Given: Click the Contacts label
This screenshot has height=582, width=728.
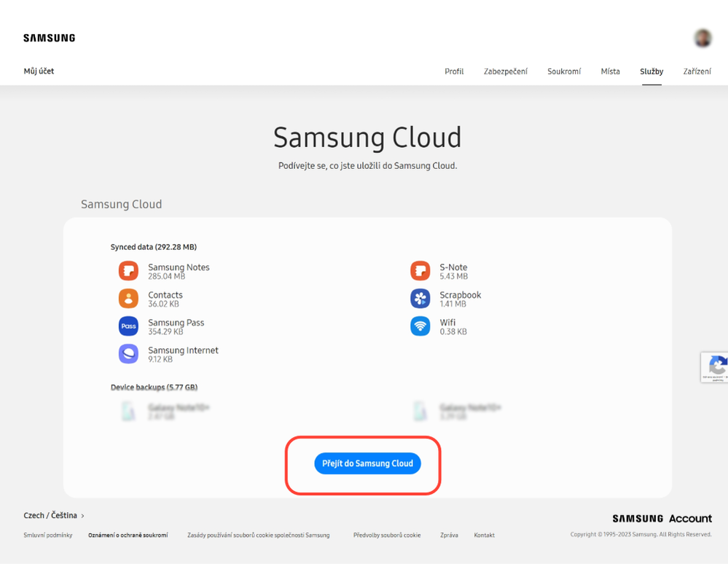Looking at the screenshot, I should coord(165,295).
